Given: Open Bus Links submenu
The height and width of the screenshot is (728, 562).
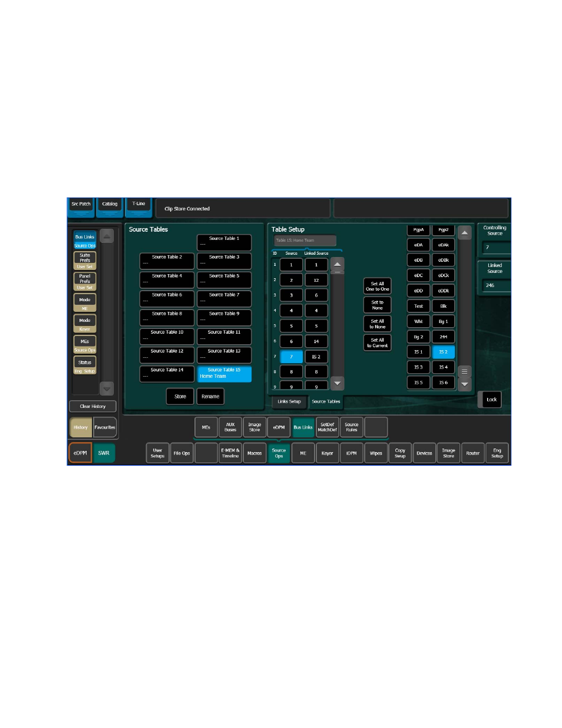Looking at the screenshot, I should (303, 427).
